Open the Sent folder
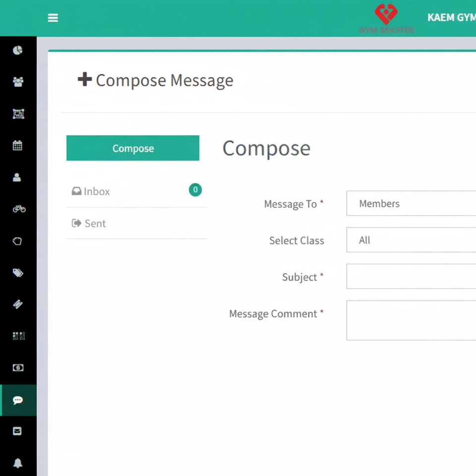476x476 pixels. tap(137, 224)
